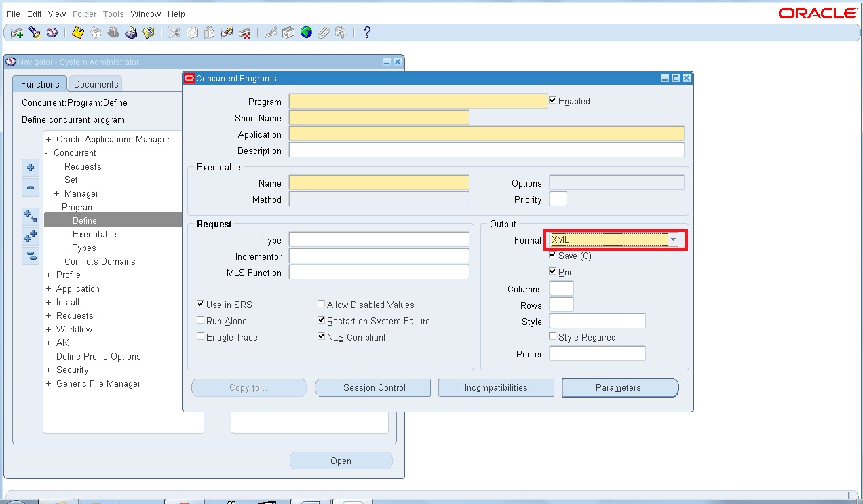Open Attachments with the paperclip icon

[324, 32]
